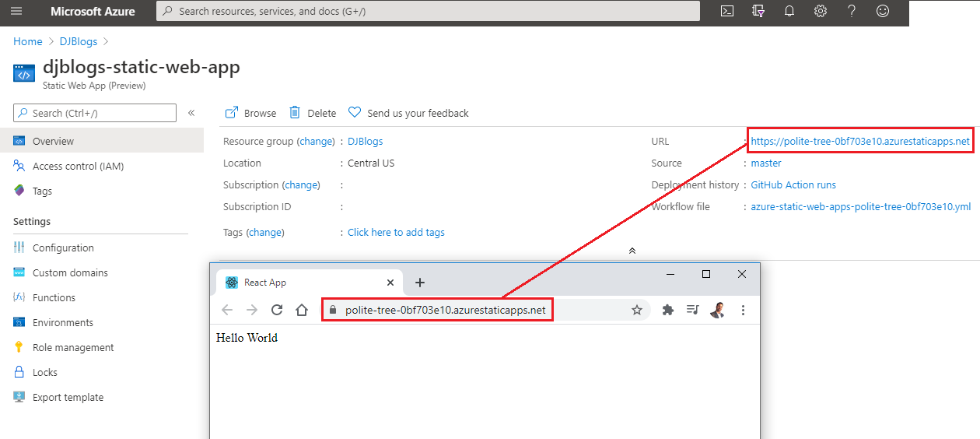Open the Azure portal hamburger menu

click(16, 12)
